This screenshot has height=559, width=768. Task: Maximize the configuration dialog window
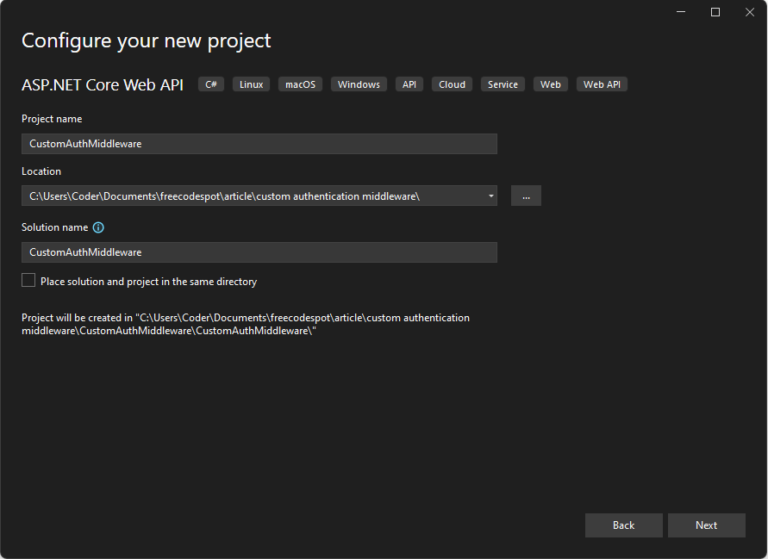click(715, 12)
